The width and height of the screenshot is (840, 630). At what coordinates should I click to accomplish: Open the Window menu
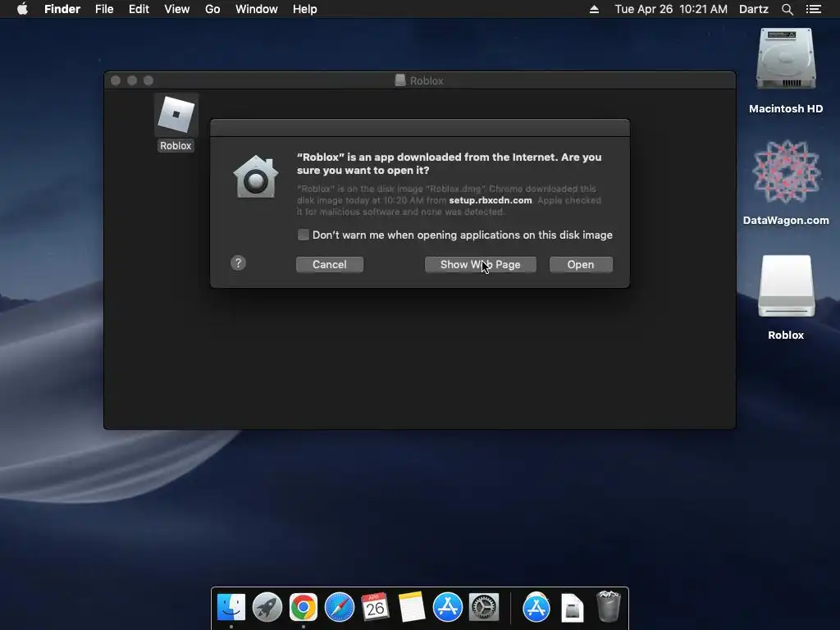click(x=257, y=9)
